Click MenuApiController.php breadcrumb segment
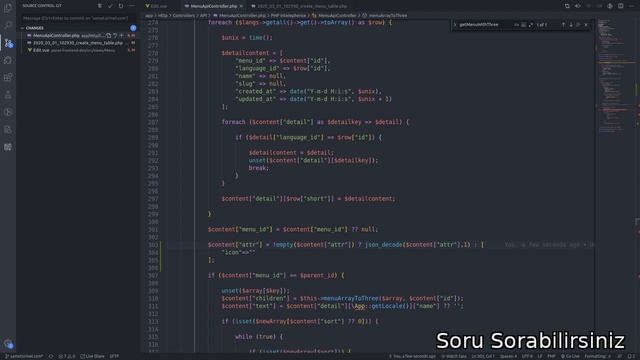640x360 pixels. click(239, 16)
